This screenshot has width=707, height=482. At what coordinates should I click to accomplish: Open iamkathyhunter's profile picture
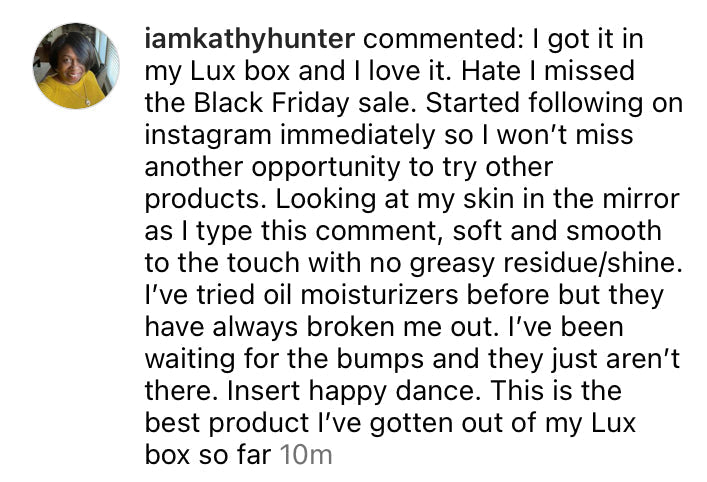73,66
